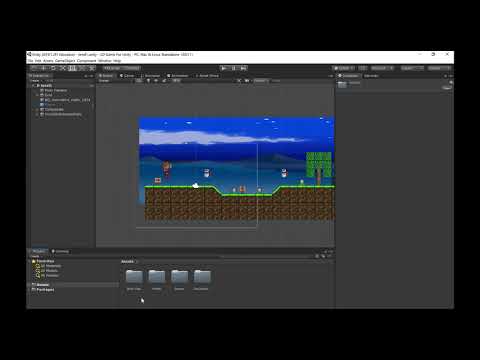Click the Pause button
This screenshot has width=480, height=360.
click(234, 68)
